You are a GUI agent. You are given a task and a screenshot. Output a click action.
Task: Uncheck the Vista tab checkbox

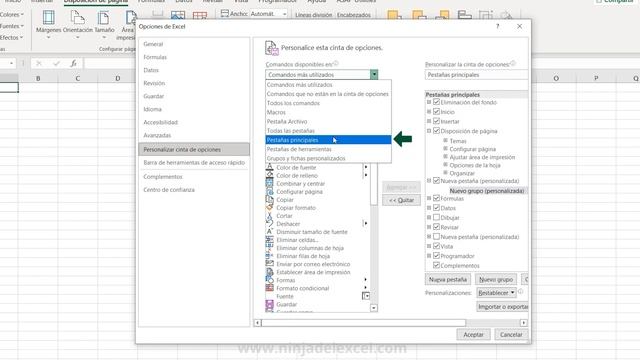click(x=436, y=246)
